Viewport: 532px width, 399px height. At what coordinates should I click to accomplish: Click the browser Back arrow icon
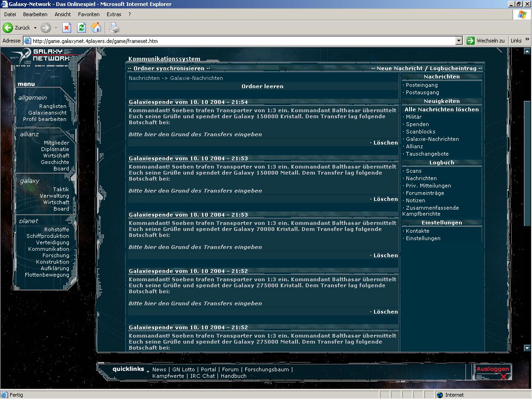click(8, 28)
